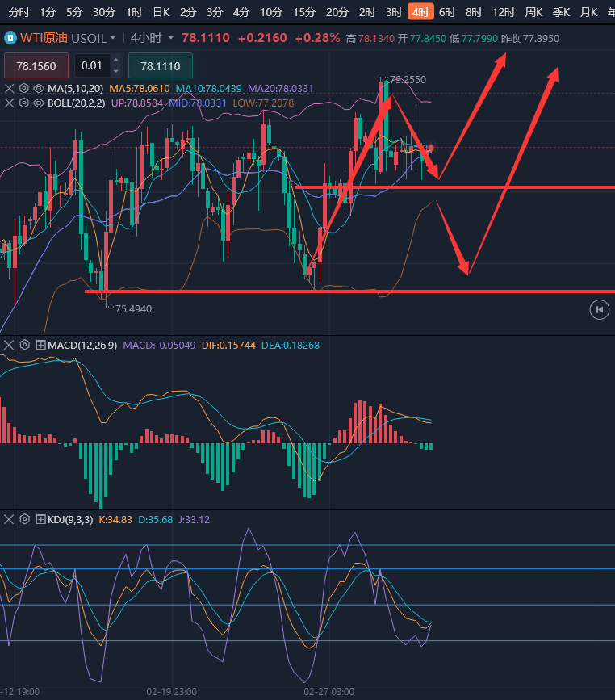Open the 4小时 interval dropdown arrow
Viewport: 615px width, 700px height.
[x=170, y=38]
